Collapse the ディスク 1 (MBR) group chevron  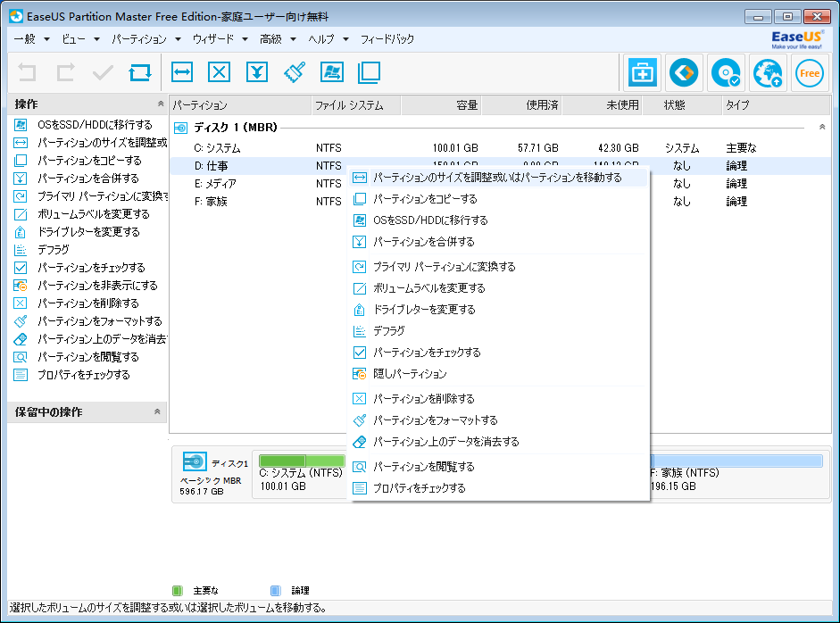(x=822, y=127)
